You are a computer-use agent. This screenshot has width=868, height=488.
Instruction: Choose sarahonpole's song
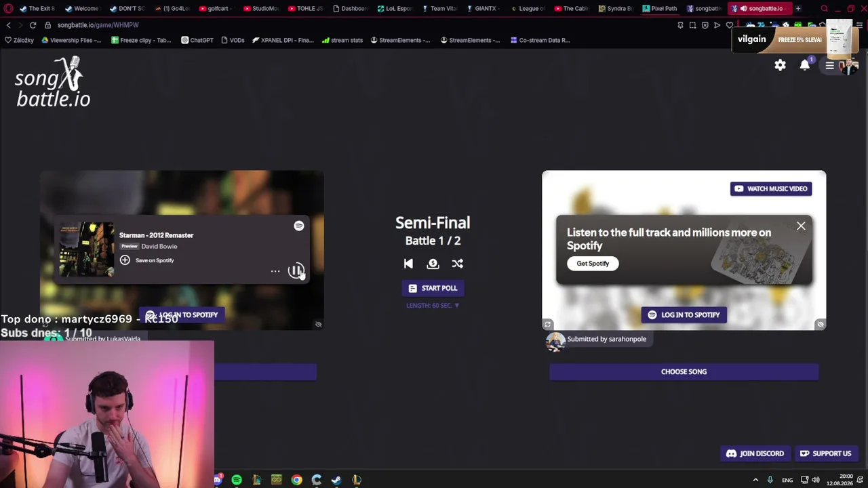coord(684,371)
